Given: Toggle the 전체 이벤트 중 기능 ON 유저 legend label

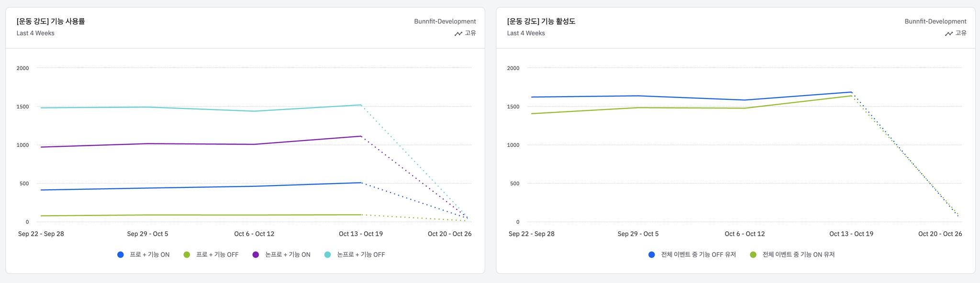Looking at the screenshot, I should point(798,255).
